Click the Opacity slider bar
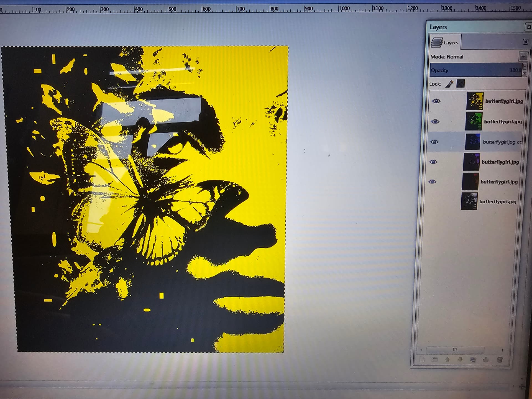 point(476,70)
